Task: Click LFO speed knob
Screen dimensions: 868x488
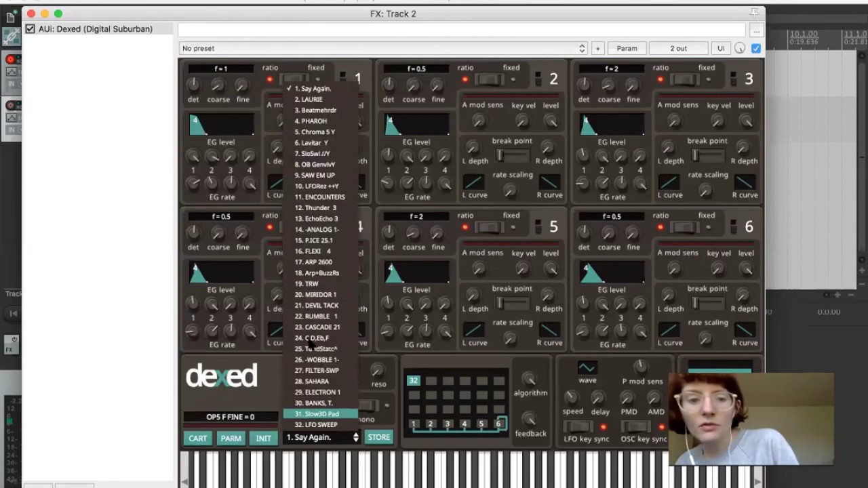Action: 571,397
